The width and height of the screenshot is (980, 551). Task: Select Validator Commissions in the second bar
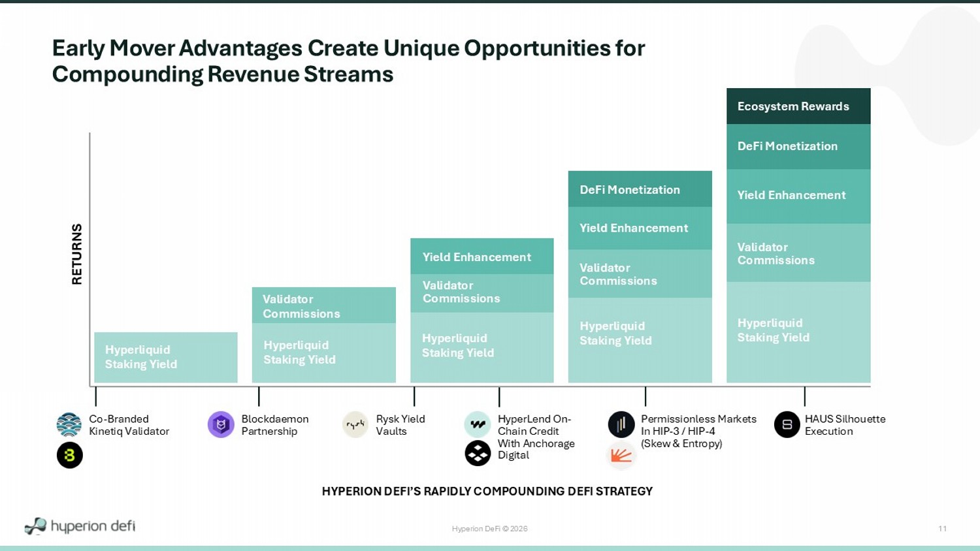click(x=323, y=306)
